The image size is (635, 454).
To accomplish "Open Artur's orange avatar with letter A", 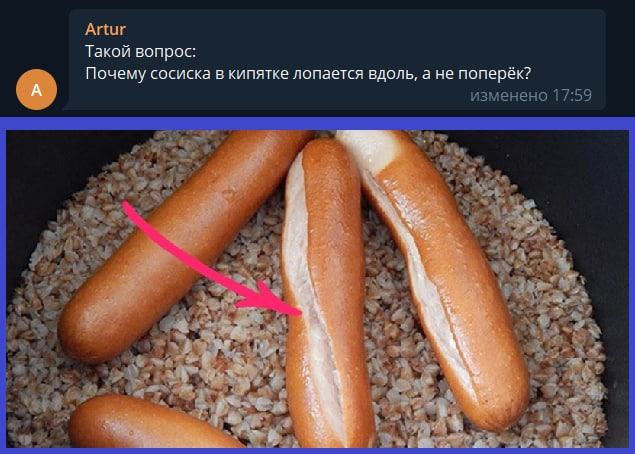I will pos(36,90).
